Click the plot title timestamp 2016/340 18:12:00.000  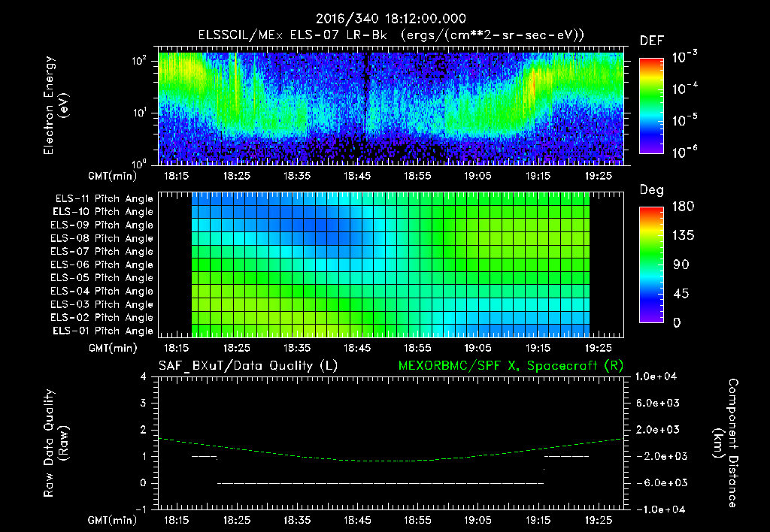coord(390,19)
